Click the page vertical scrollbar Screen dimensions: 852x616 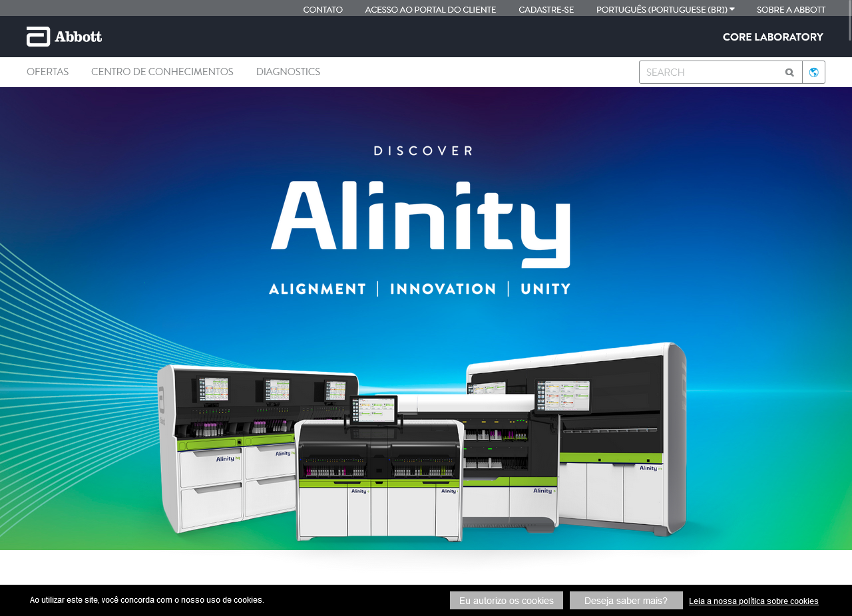(x=848, y=308)
